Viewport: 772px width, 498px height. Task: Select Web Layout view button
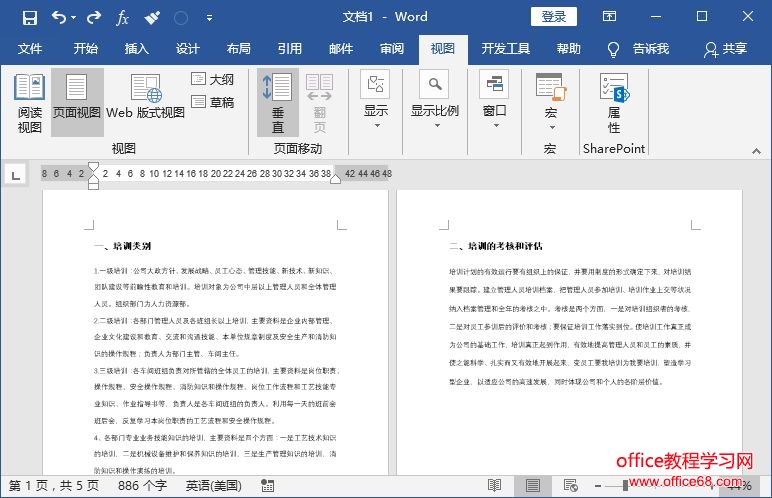point(146,103)
